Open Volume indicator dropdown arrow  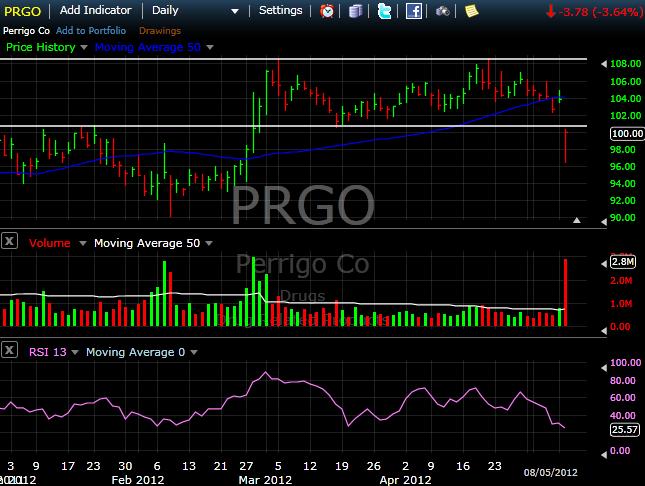pos(83,243)
